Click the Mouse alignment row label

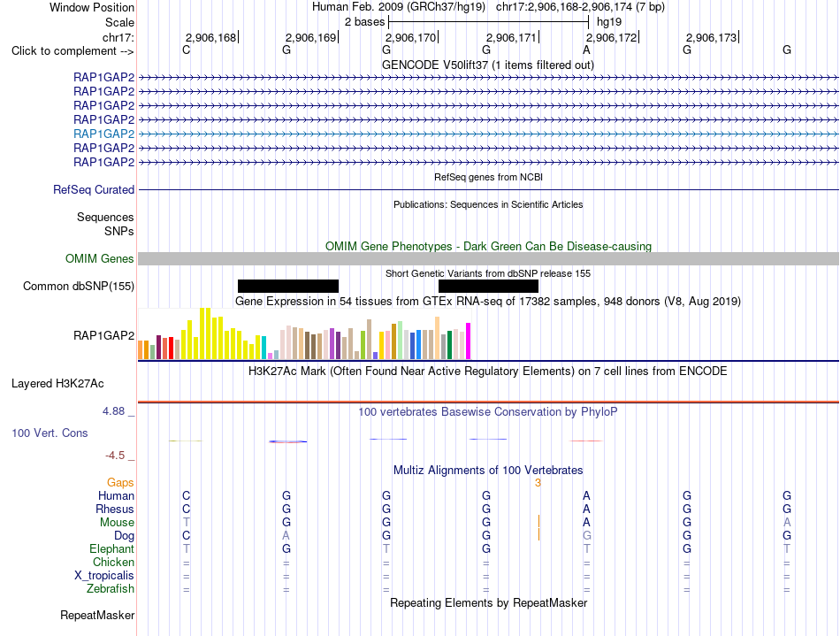pyautogui.click(x=118, y=523)
